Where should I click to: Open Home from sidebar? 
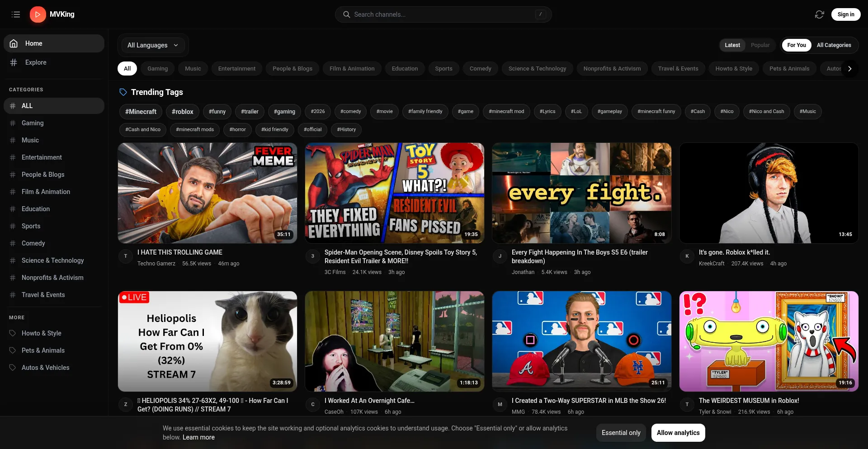[x=54, y=43]
